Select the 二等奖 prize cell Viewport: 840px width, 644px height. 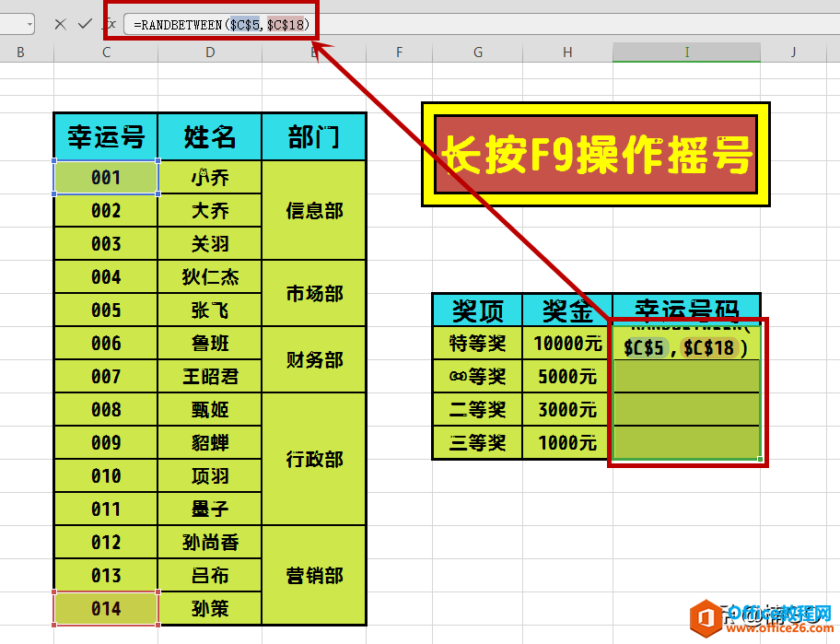[477, 410]
